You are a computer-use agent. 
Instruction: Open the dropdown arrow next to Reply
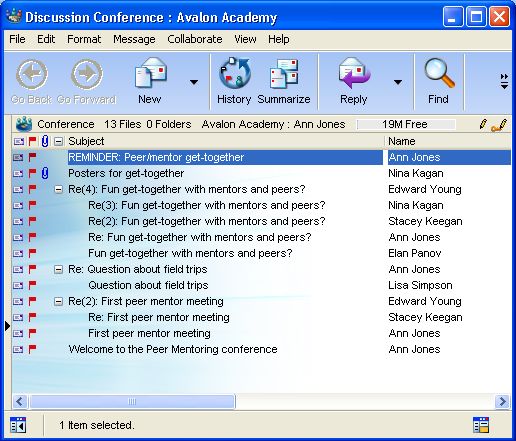[x=398, y=82]
